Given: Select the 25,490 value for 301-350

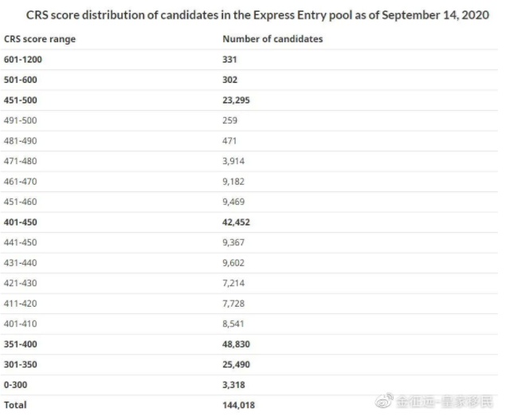Looking at the screenshot, I should [x=236, y=364].
